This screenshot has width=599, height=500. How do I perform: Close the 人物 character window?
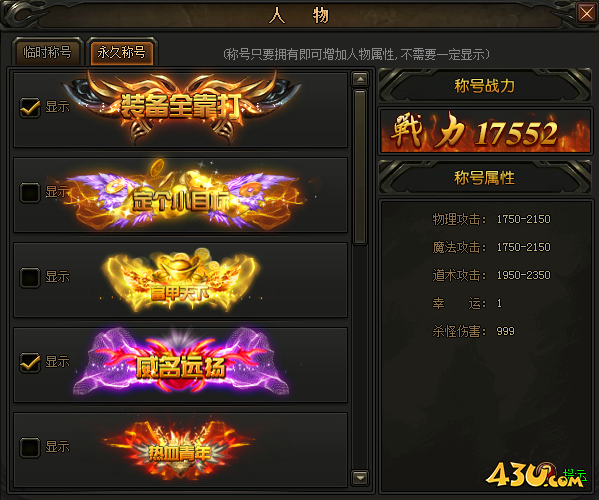point(586,14)
